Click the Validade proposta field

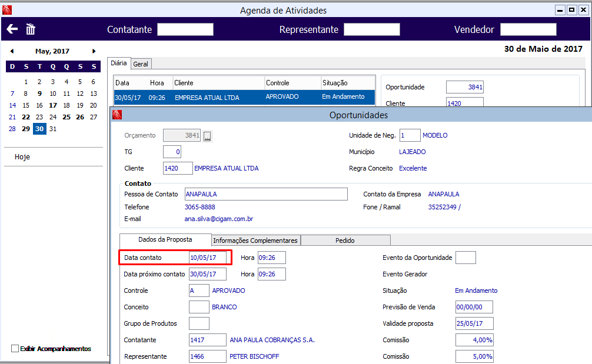click(474, 323)
